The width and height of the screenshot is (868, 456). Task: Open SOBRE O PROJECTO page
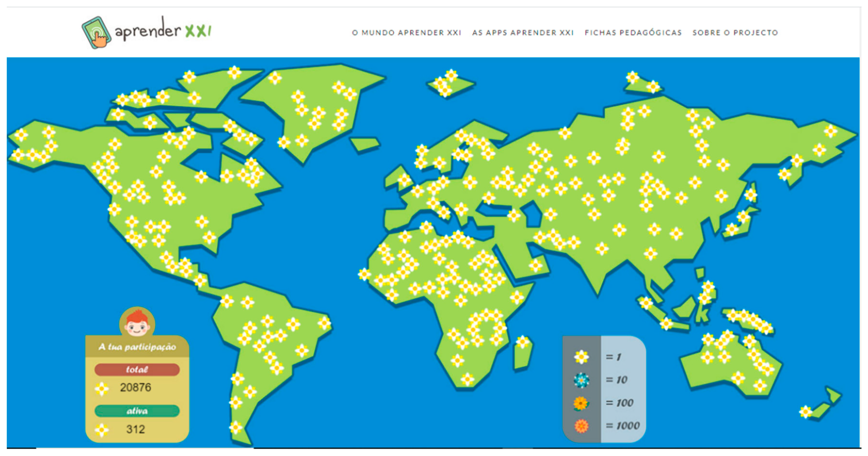point(735,33)
